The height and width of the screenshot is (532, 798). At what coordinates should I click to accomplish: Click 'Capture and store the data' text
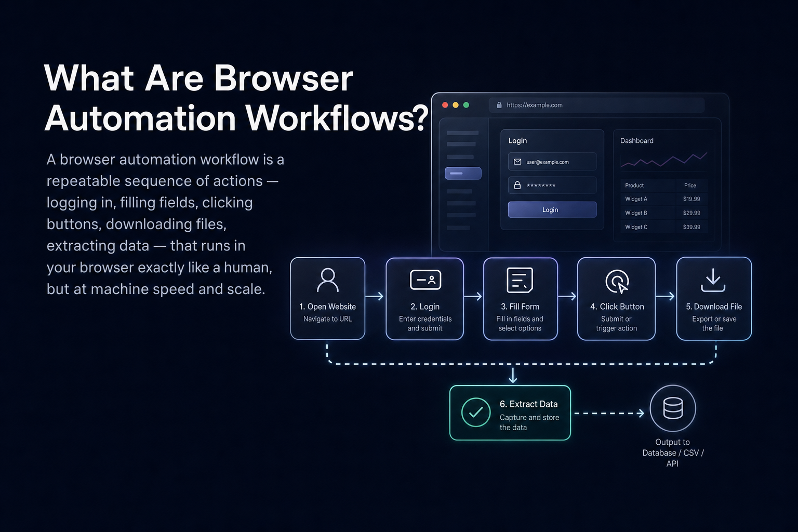coord(529,422)
